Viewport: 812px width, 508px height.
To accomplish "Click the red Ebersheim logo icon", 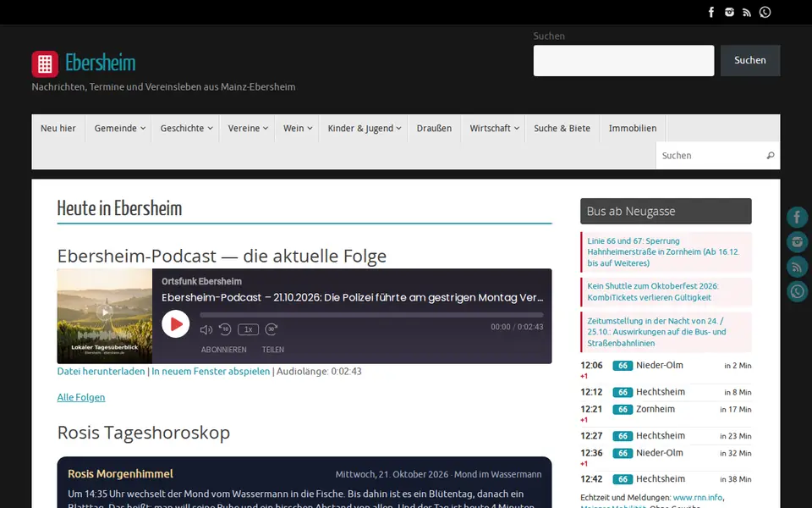I will coord(45,63).
